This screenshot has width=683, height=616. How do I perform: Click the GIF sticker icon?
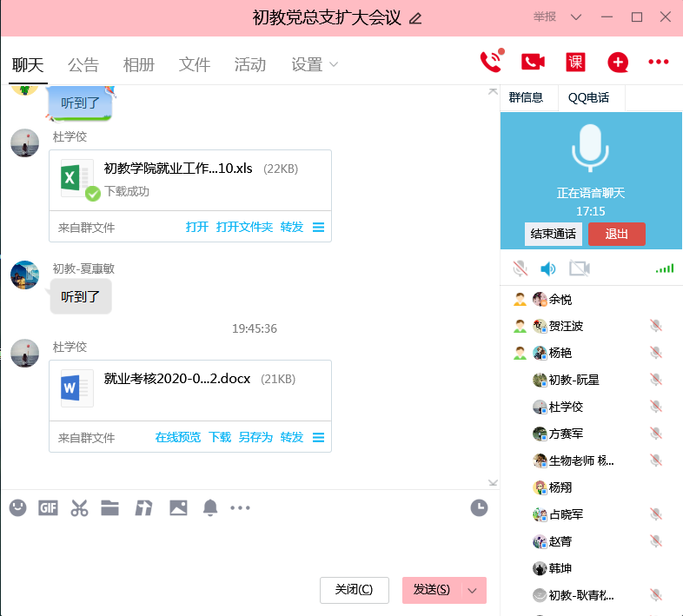pos(48,508)
